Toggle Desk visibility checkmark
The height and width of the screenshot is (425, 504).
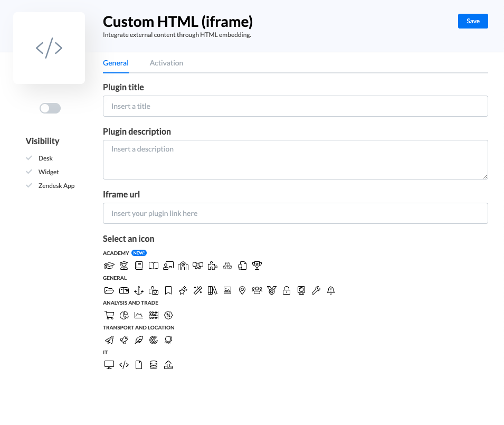(30, 158)
